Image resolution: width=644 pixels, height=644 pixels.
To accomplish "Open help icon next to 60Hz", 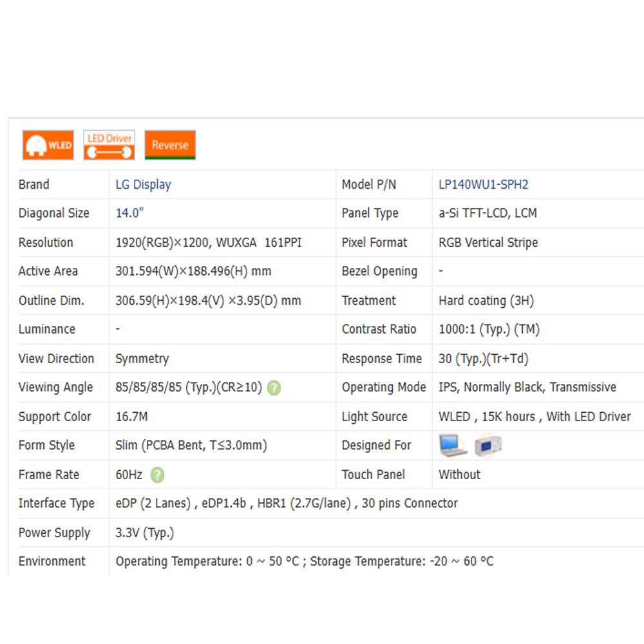I will [157, 475].
